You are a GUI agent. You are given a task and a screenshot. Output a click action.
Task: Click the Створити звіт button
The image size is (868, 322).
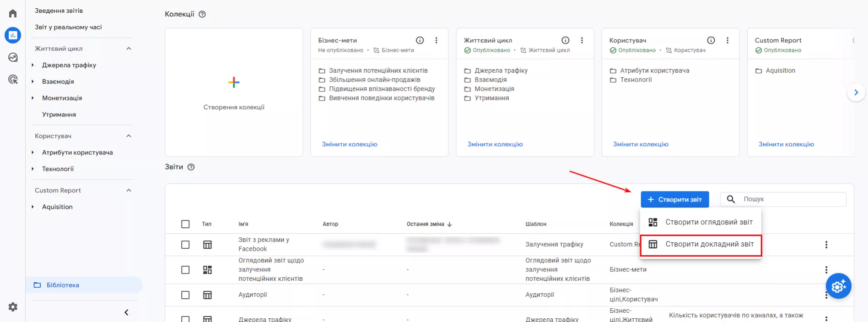click(675, 199)
